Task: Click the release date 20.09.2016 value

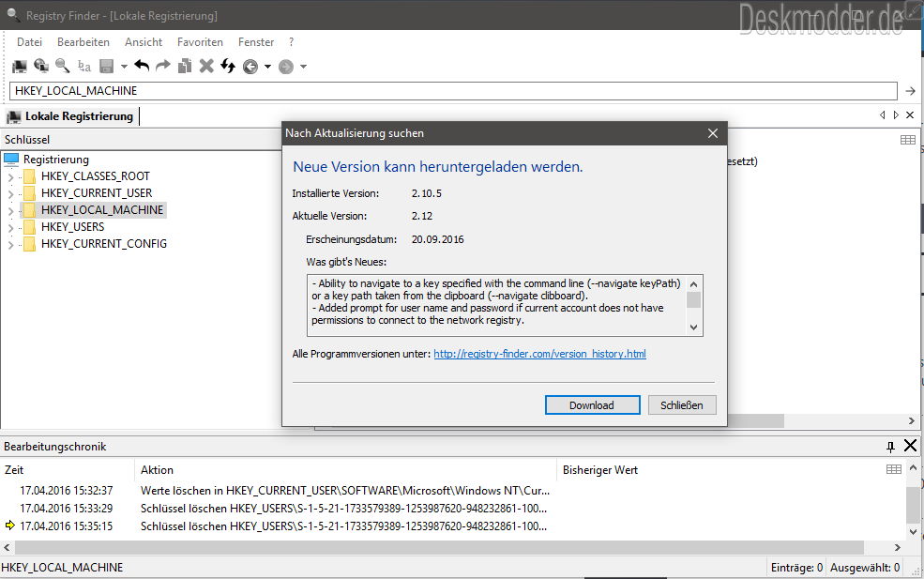Action: point(438,239)
